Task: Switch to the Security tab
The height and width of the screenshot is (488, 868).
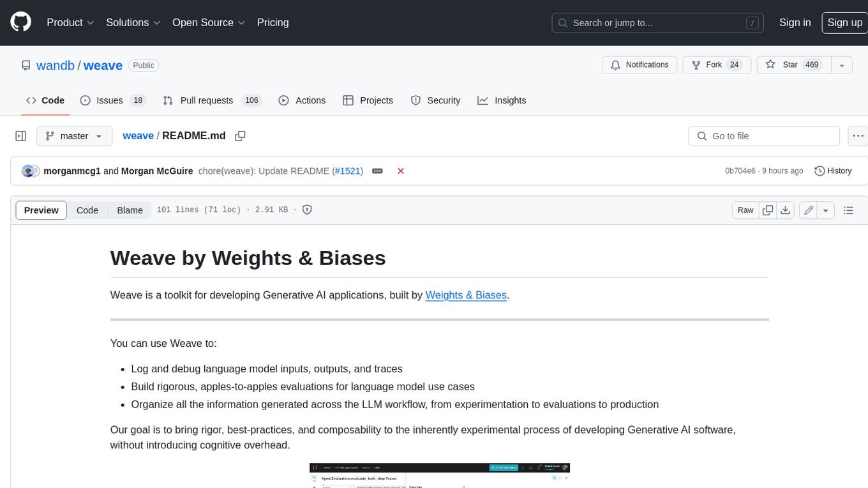Action: (x=435, y=100)
